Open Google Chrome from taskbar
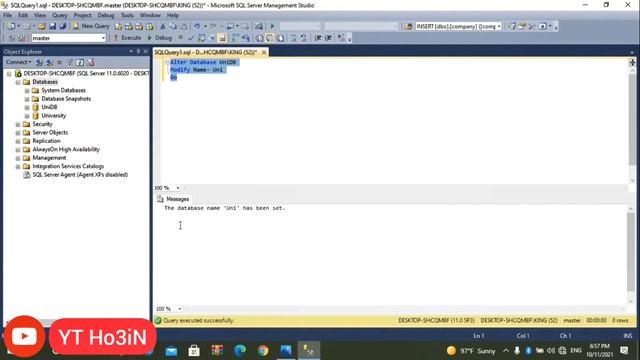The width and height of the screenshot is (640, 360). click(x=263, y=350)
